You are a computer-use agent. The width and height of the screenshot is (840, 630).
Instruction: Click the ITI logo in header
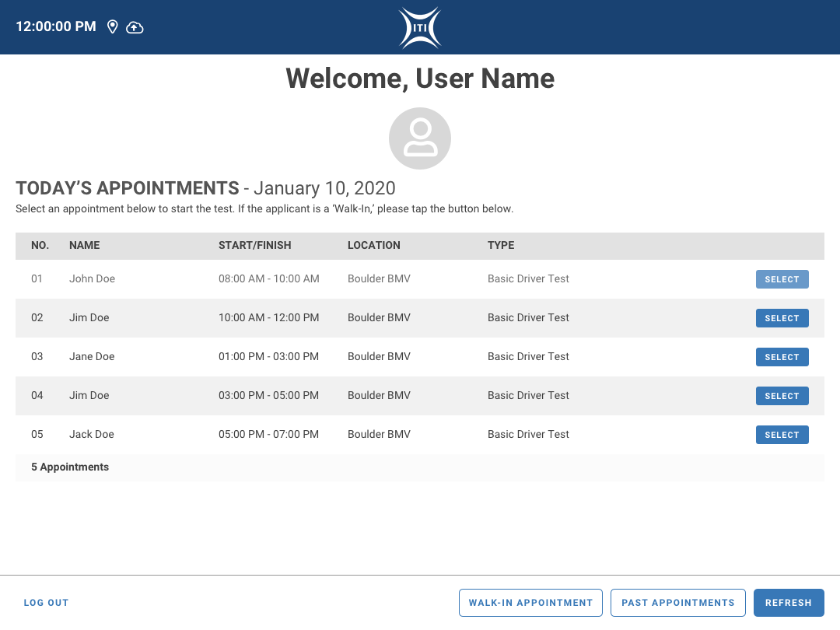point(420,28)
